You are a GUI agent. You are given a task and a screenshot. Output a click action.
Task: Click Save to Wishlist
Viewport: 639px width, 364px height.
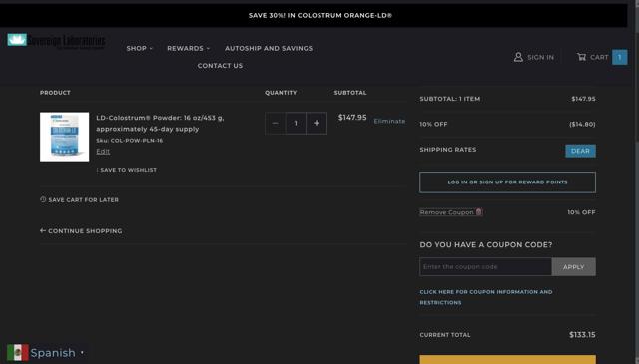pyautogui.click(x=128, y=170)
